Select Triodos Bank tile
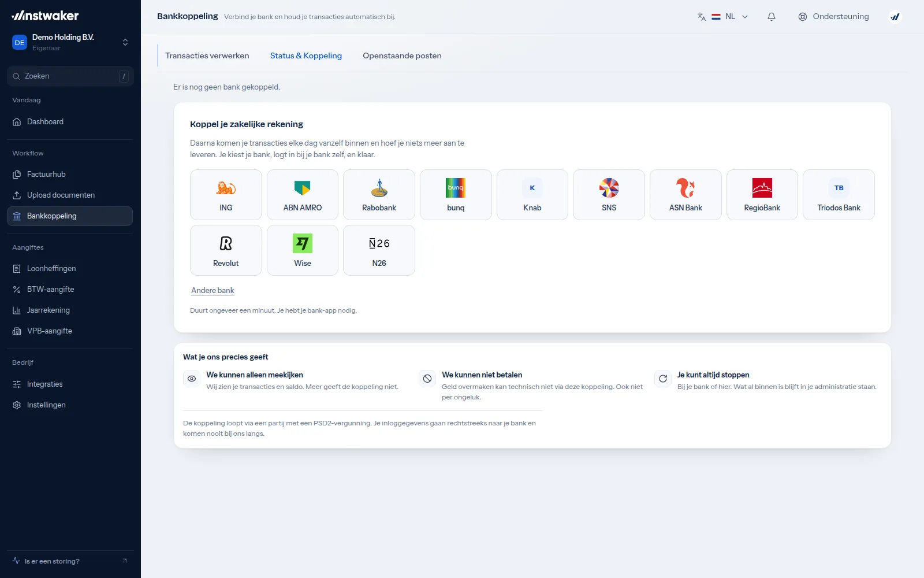Screen dimensions: 924x578 [839, 195]
